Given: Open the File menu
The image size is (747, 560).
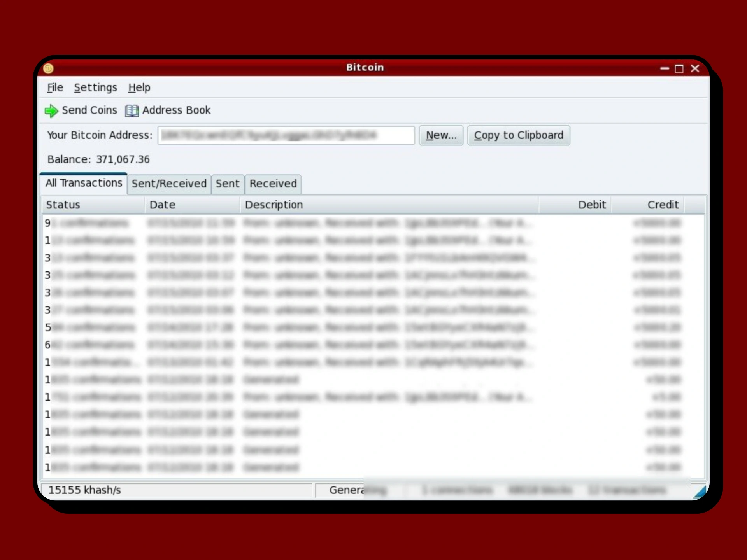Looking at the screenshot, I should tap(55, 88).
